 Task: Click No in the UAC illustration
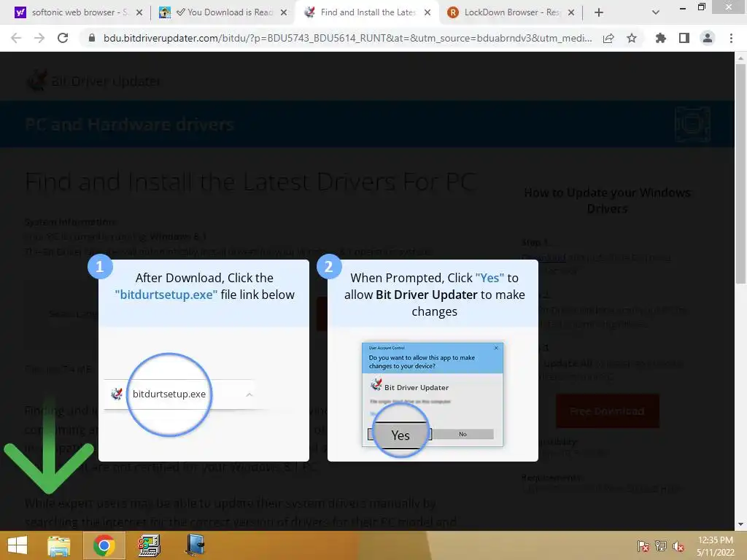[462, 434]
